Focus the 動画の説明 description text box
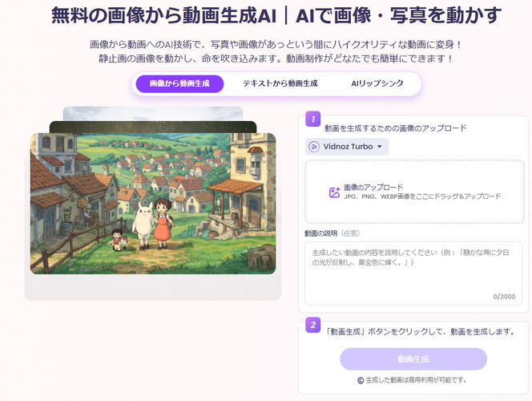The height and width of the screenshot is (401, 532). click(x=413, y=273)
